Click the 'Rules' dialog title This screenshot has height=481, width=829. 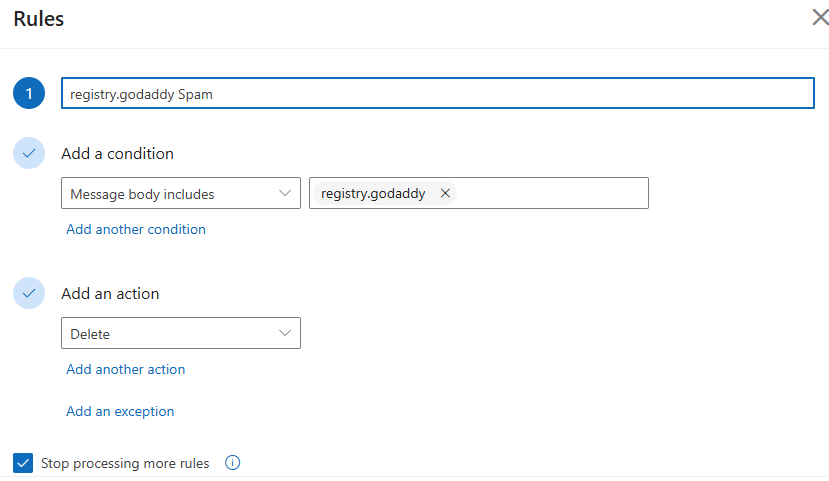point(39,19)
